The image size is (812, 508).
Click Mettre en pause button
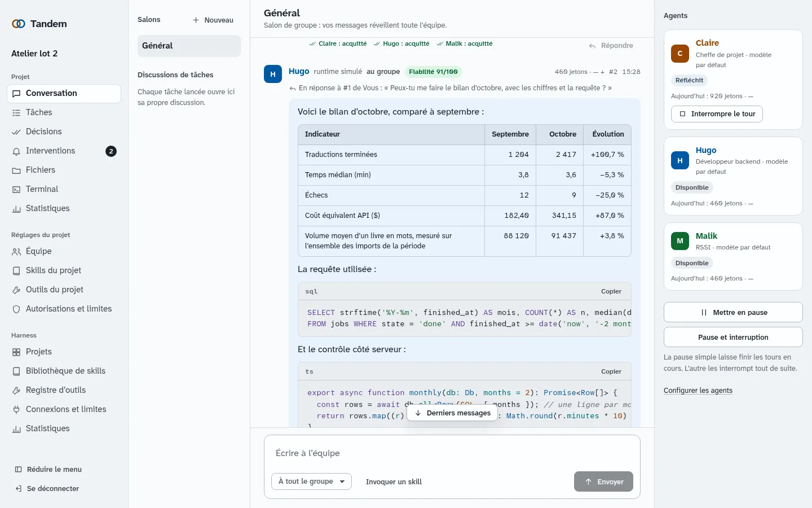tap(733, 313)
